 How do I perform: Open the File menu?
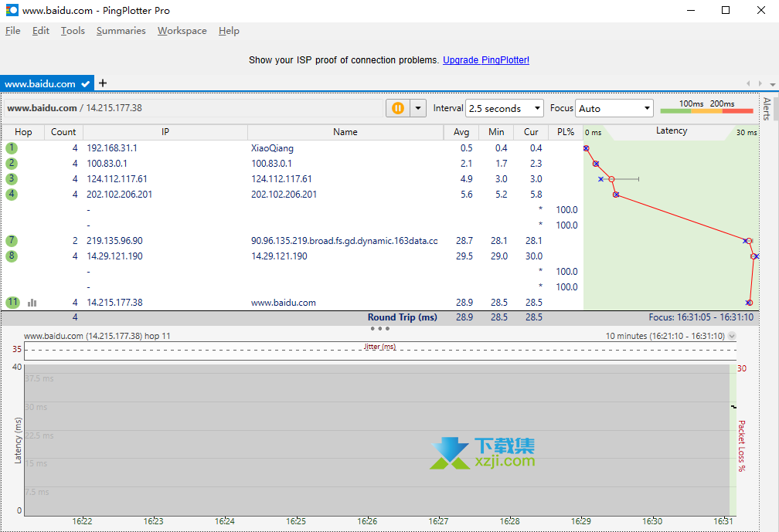pyautogui.click(x=13, y=31)
